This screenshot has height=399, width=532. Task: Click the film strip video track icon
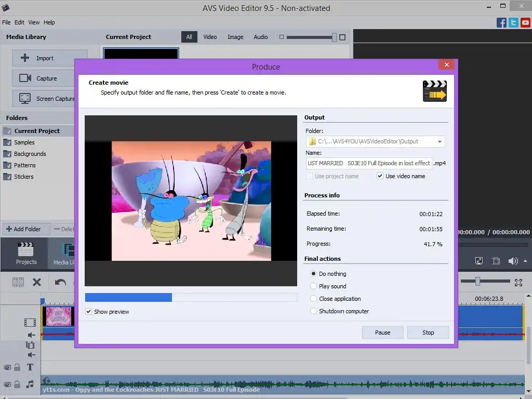(x=30, y=322)
